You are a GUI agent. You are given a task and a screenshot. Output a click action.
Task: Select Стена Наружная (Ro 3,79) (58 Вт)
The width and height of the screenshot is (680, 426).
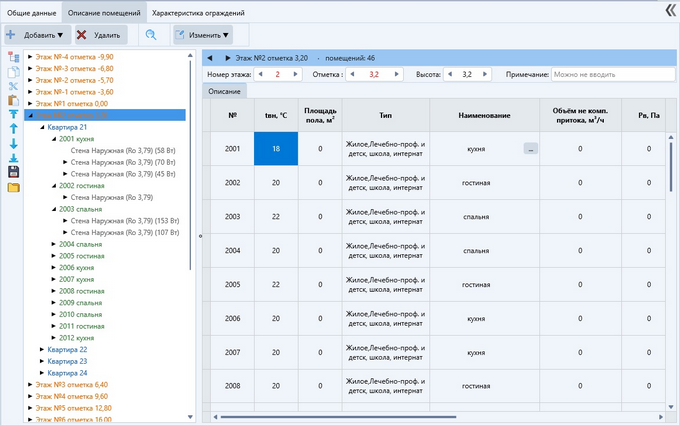[123, 151]
